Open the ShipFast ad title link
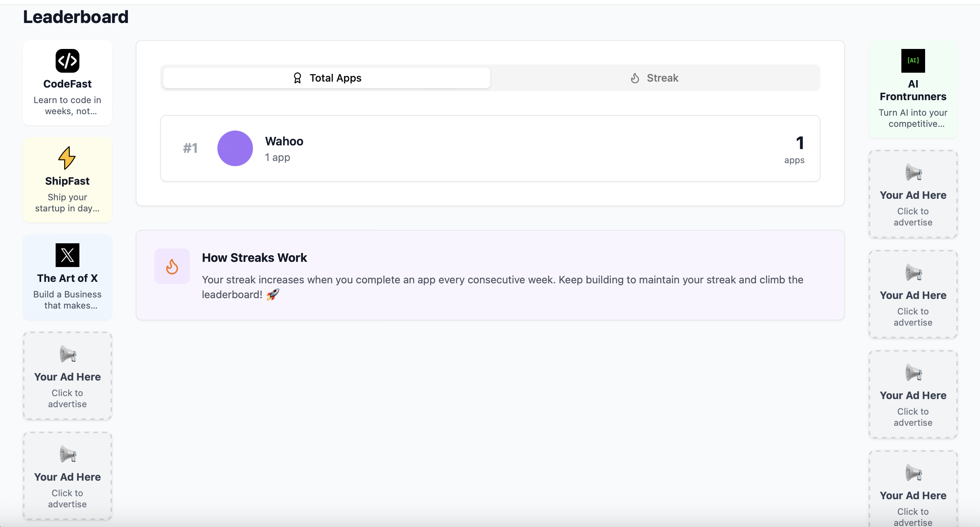Viewport: 980px width, 527px height. (x=68, y=181)
